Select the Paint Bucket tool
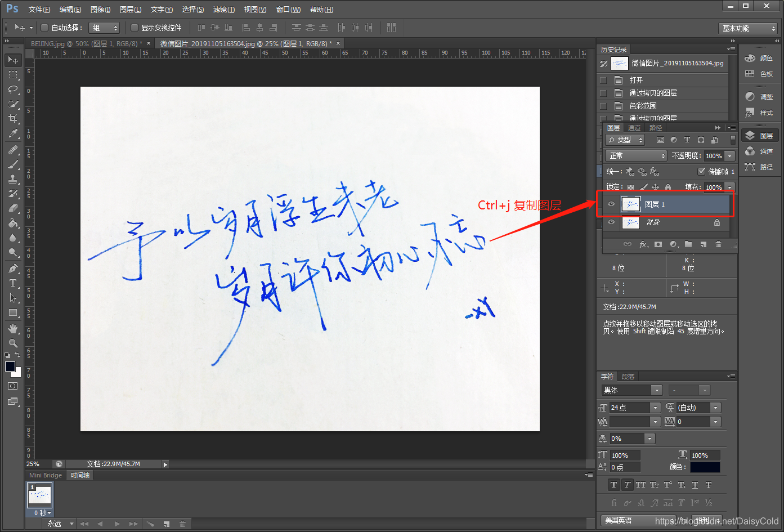Screen dimensions: 784x532 pyautogui.click(x=13, y=223)
